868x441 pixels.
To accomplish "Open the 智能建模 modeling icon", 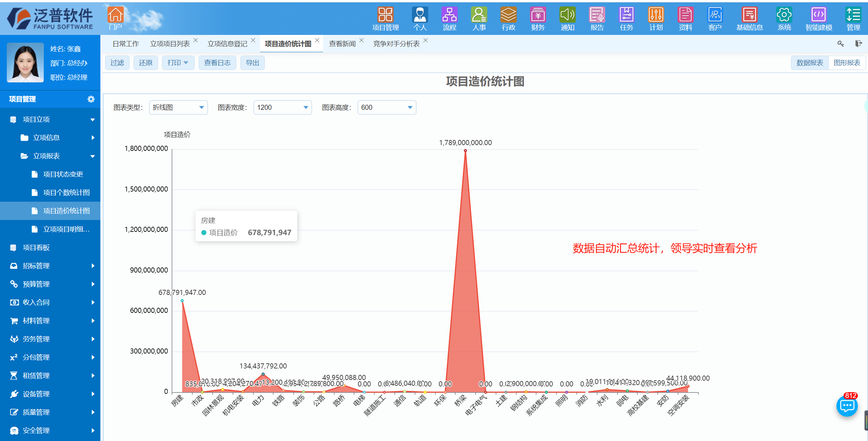I will pyautogui.click(x=818, y=19).
